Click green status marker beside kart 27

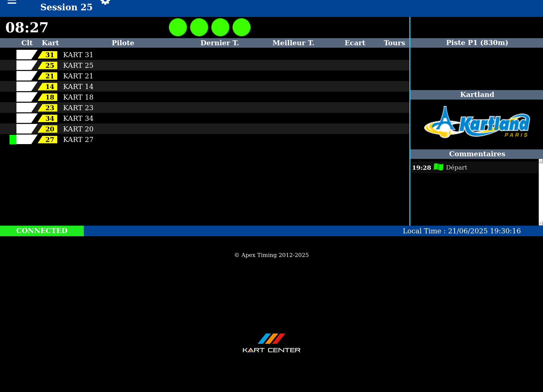[x=13, y=140]
